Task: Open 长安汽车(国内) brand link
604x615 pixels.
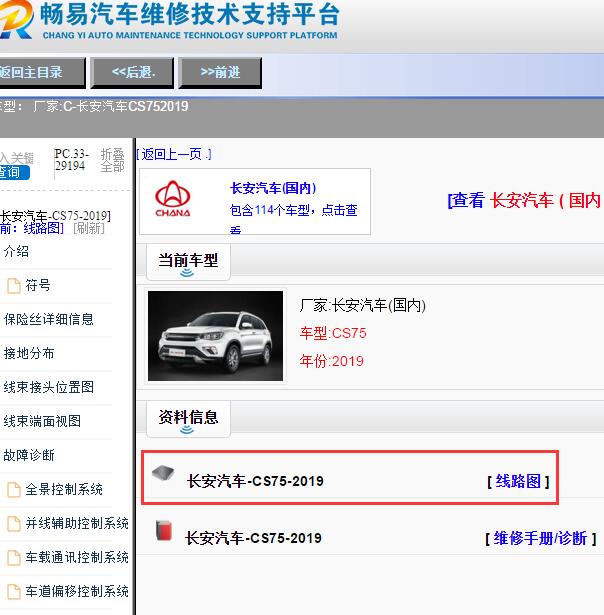Action: point(273,188)
